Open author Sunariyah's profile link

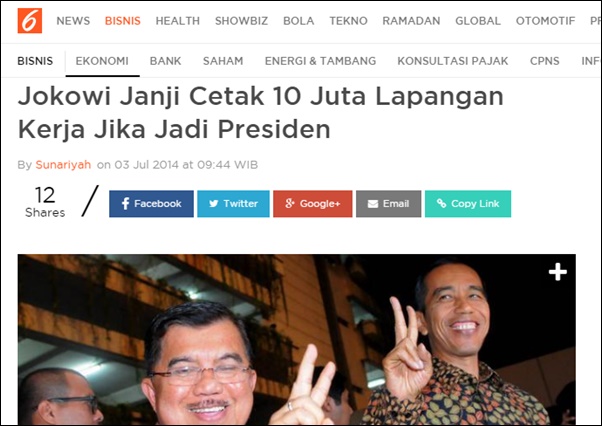coord(63,165)
